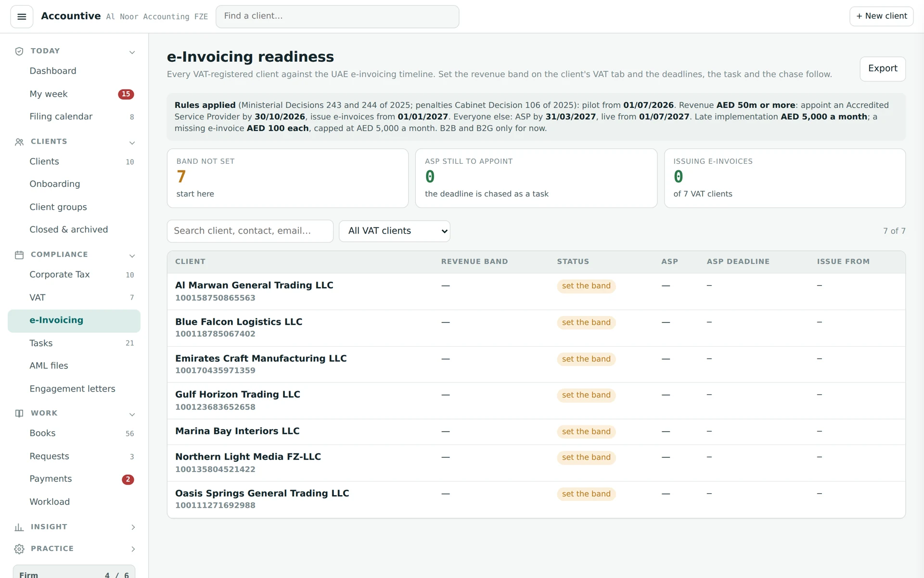Click the Accountive logo text
This screenshot has height=578, width=924.
tap(71, 16)
